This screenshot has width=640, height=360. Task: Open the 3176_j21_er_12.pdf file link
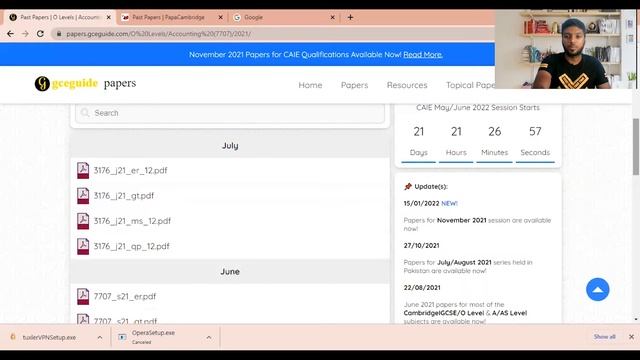pos(130,171)
